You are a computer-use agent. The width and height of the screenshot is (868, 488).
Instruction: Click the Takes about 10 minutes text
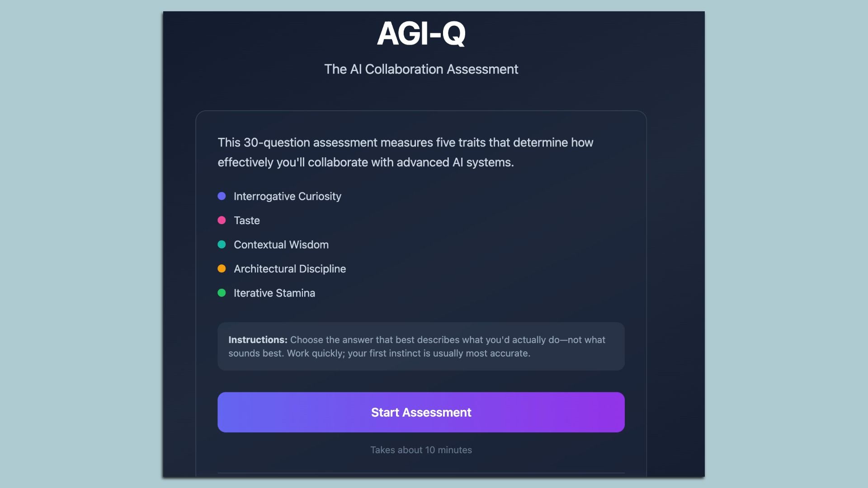tap(421, 450)
